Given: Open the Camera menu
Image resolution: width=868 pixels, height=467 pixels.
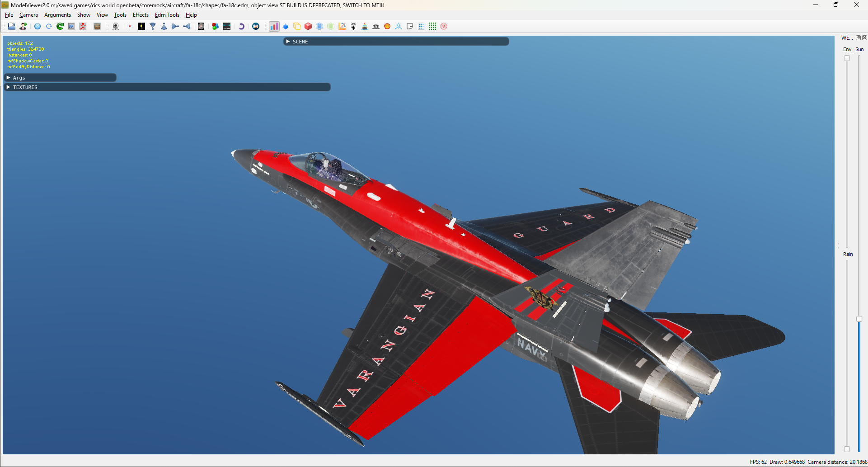Looking at the screenshot, I should (28, 15).
